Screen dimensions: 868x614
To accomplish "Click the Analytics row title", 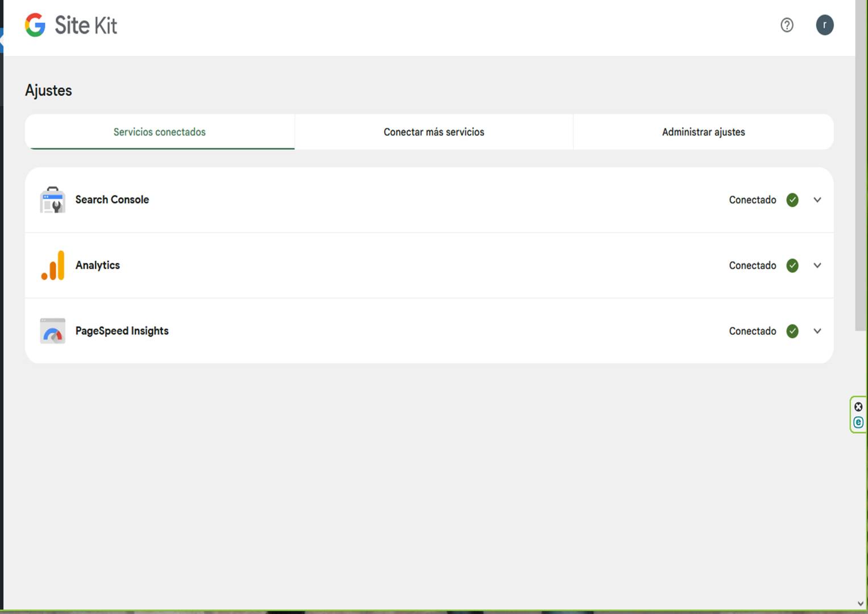I will point(98,265).
